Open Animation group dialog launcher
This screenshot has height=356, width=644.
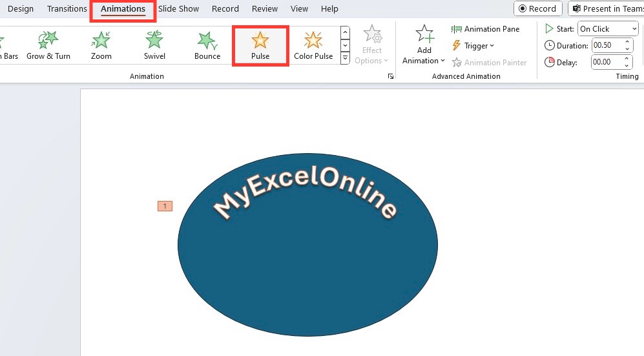point(391,76)
